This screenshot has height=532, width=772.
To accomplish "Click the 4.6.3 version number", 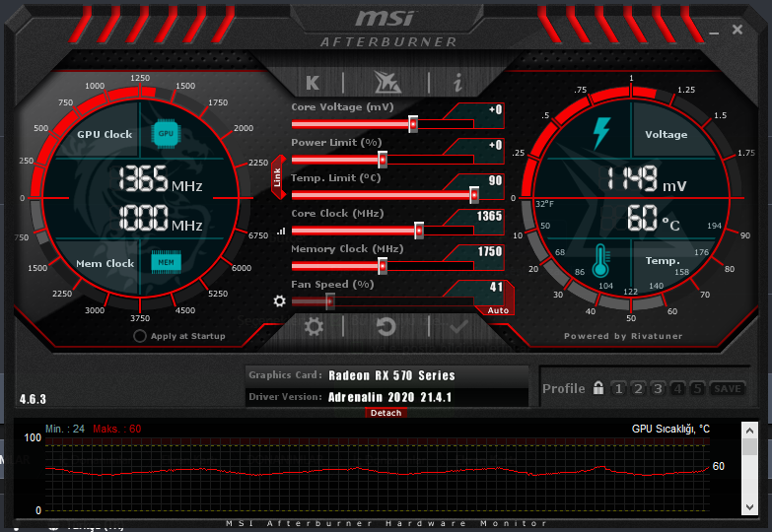I will point(33,399).
